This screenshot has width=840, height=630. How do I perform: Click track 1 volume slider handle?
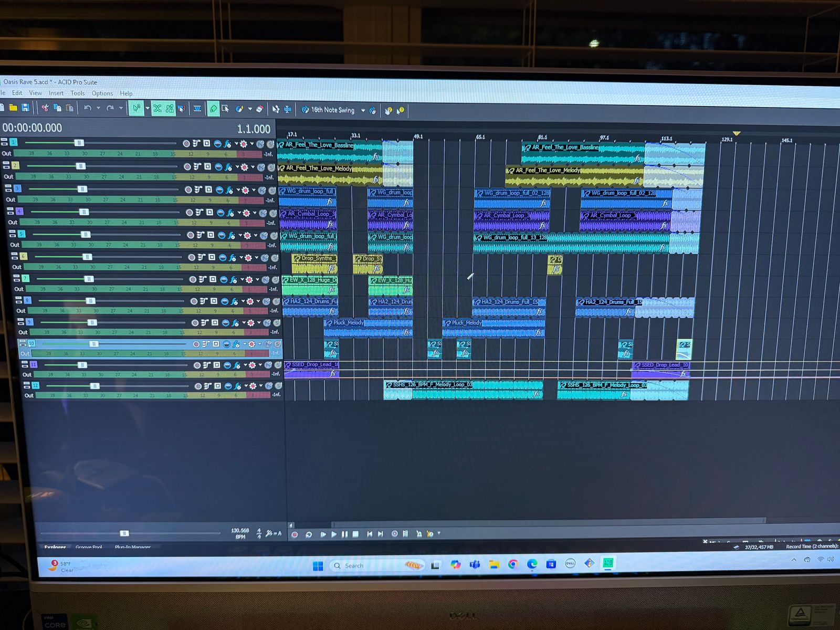(79, 143)
